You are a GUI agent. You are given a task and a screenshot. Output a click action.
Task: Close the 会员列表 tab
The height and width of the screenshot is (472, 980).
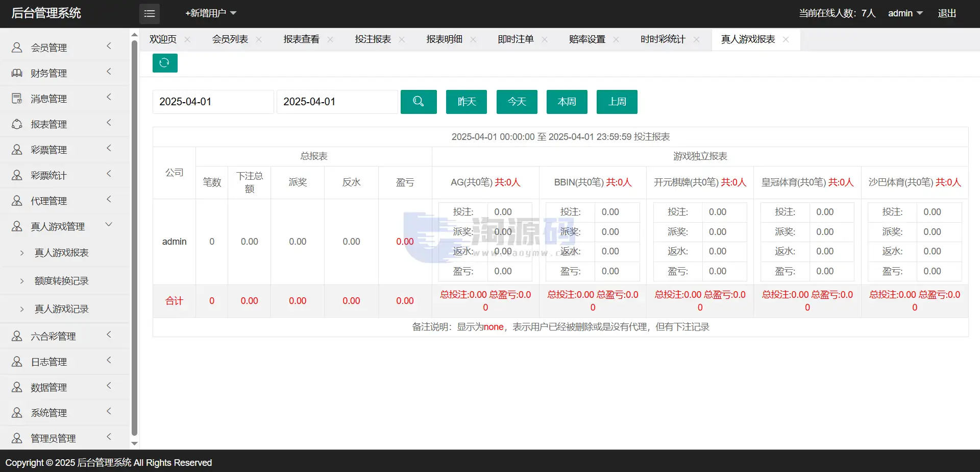click(x=259, y=39)
